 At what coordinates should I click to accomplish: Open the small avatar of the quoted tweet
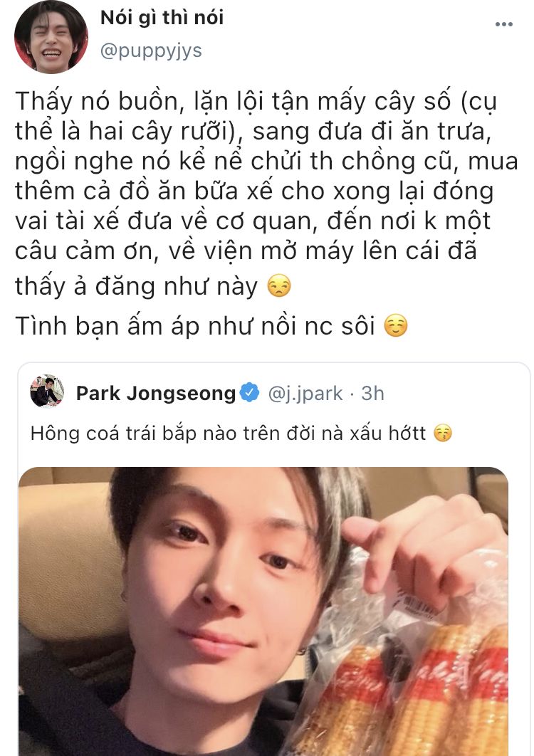coord(47,391)
